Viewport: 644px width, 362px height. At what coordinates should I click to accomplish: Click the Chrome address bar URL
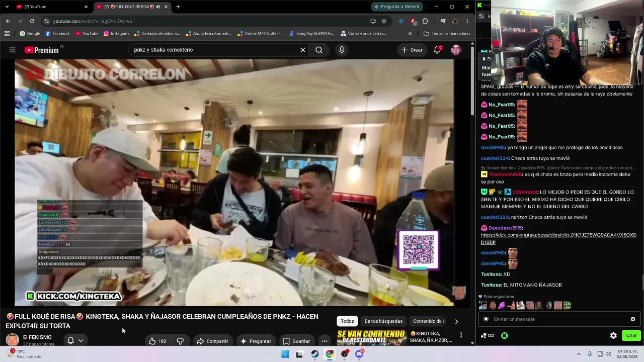click(93, 21)
